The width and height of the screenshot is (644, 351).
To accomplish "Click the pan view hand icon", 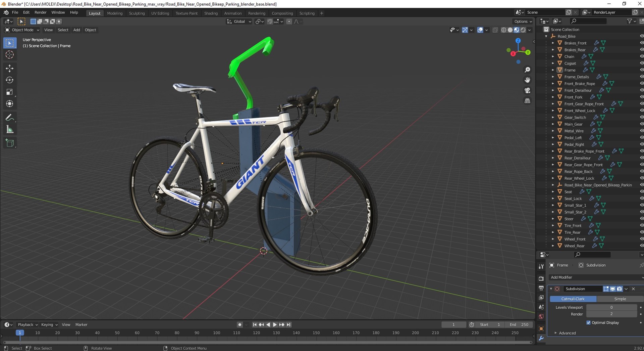I will (x=527, y=80).
